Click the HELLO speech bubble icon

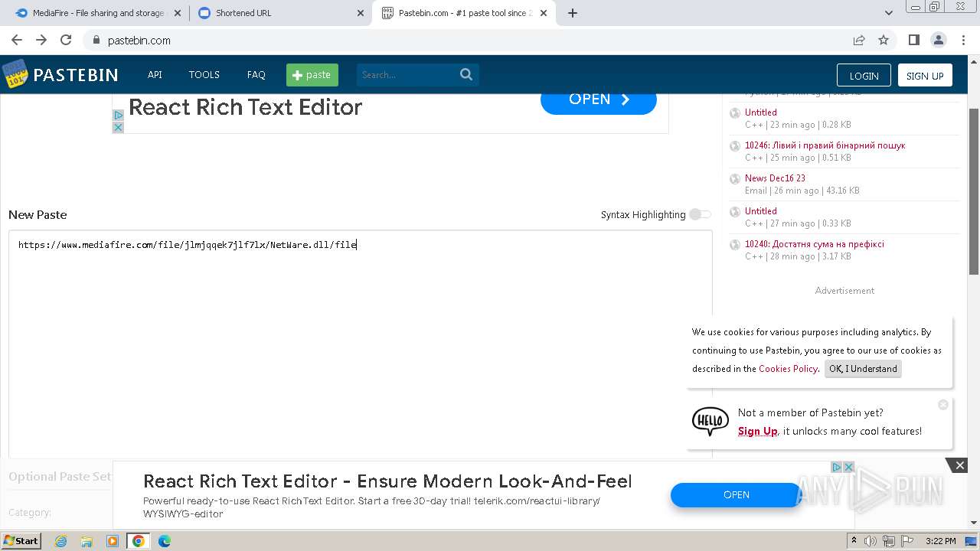click(x=710, y=422)
